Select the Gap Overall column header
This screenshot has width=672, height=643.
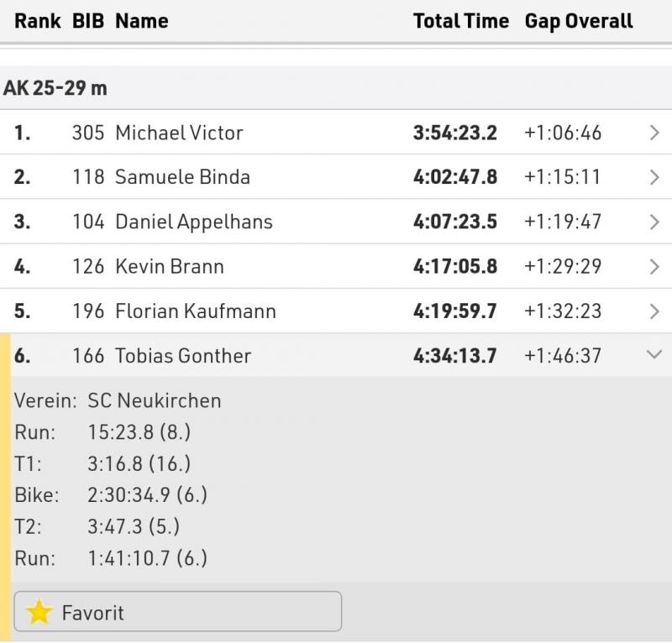click(x=579, y=22)
